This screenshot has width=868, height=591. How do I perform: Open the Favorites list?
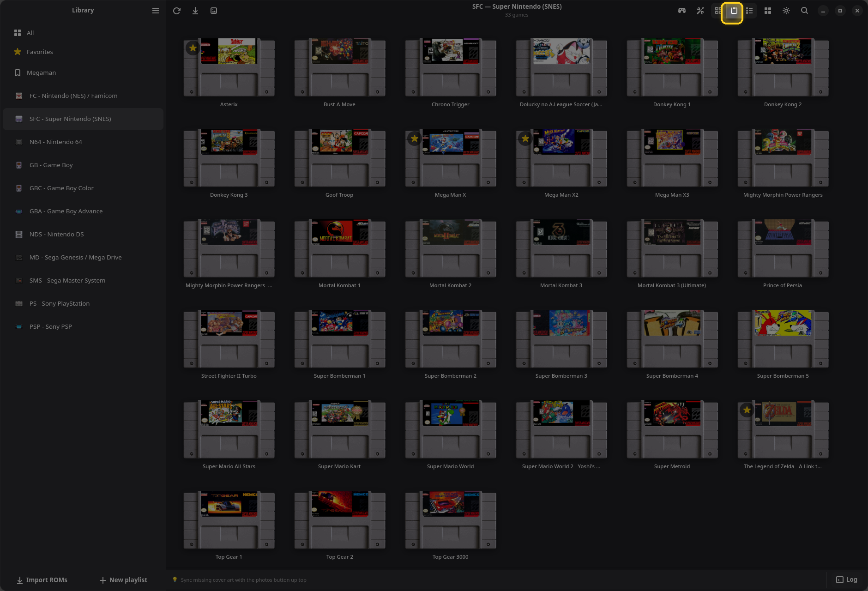83,52
